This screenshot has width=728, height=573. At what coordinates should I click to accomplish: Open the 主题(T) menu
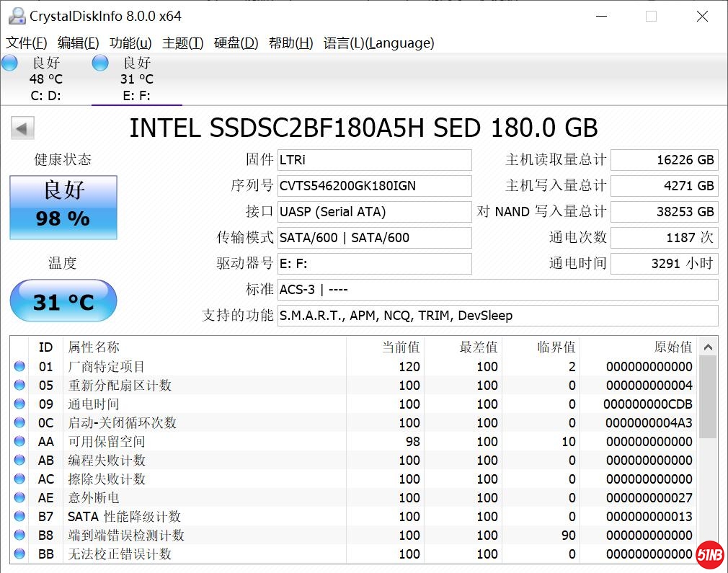[x=182, y=43]
